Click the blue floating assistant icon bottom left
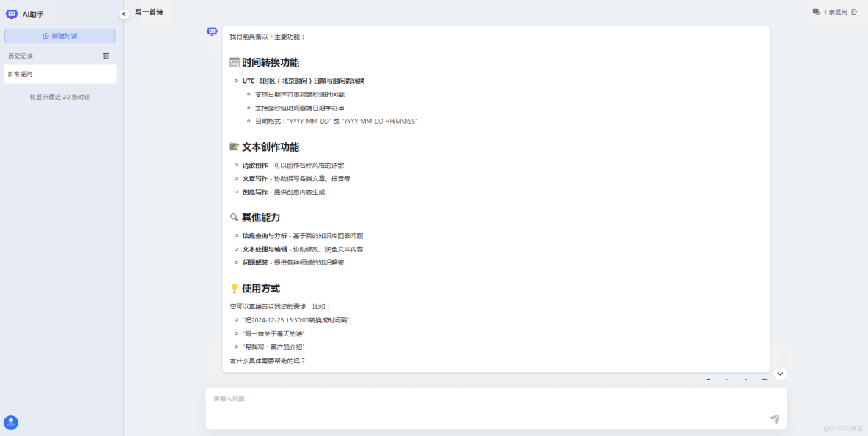 10,423
